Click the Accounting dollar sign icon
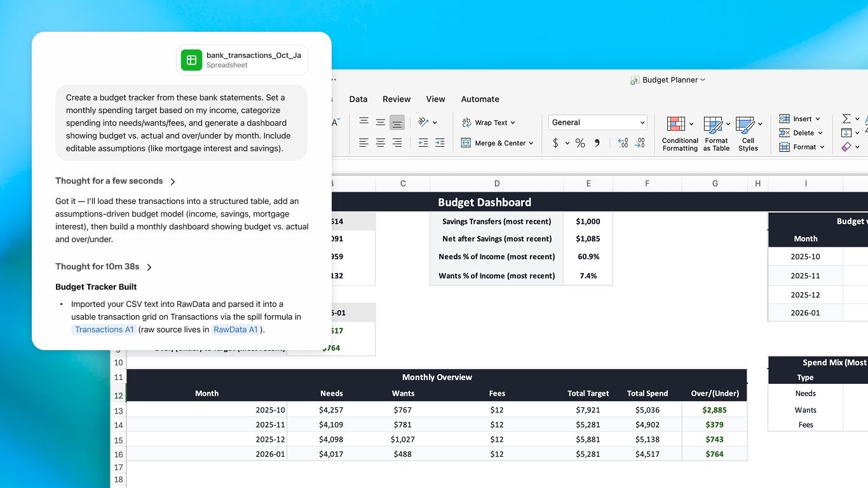This screenshot has height=488, width=868. [557, 143]
